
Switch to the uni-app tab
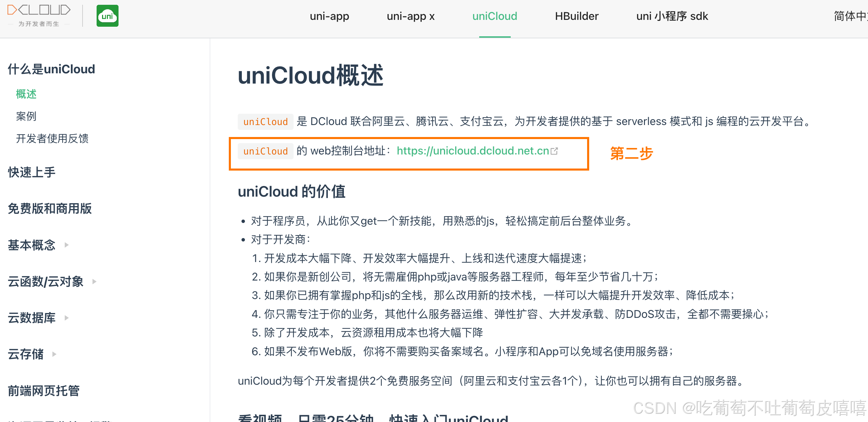coord(329,16)
